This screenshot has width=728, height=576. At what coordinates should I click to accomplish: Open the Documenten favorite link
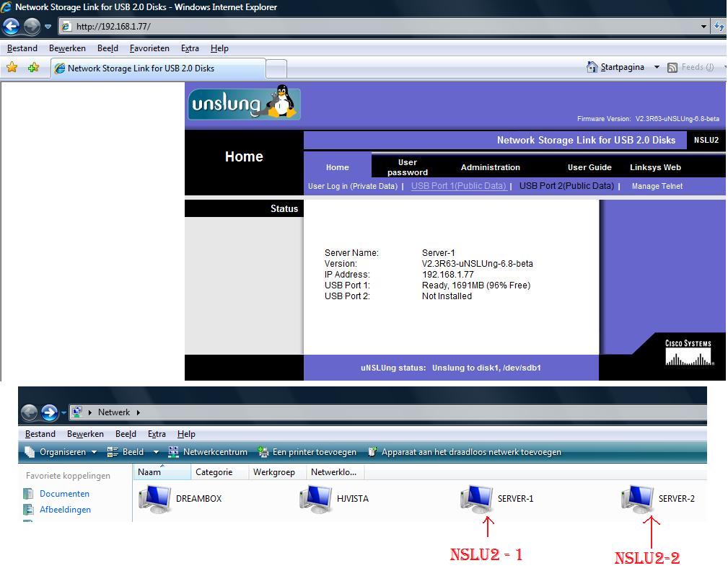(64, 494)
